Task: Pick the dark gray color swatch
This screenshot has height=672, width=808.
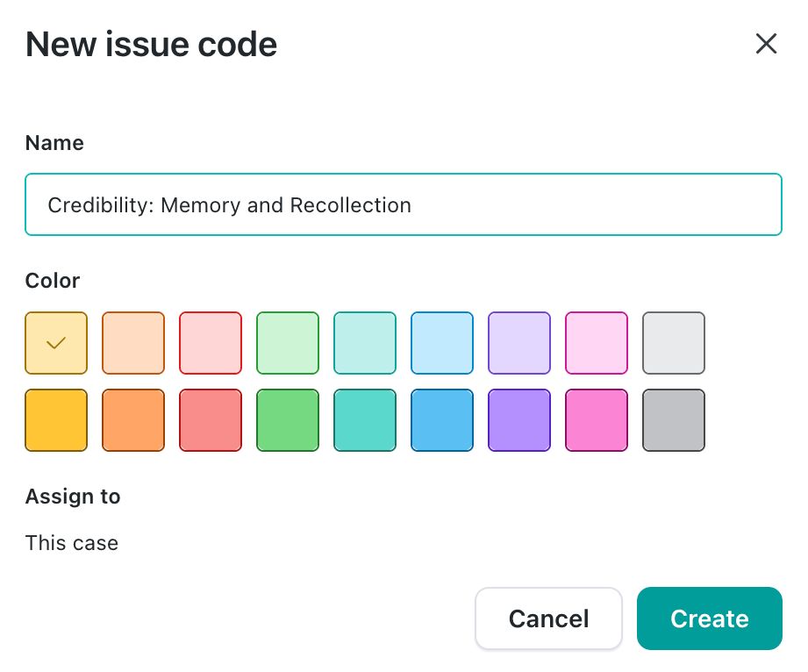Action: tap(674, 420)
